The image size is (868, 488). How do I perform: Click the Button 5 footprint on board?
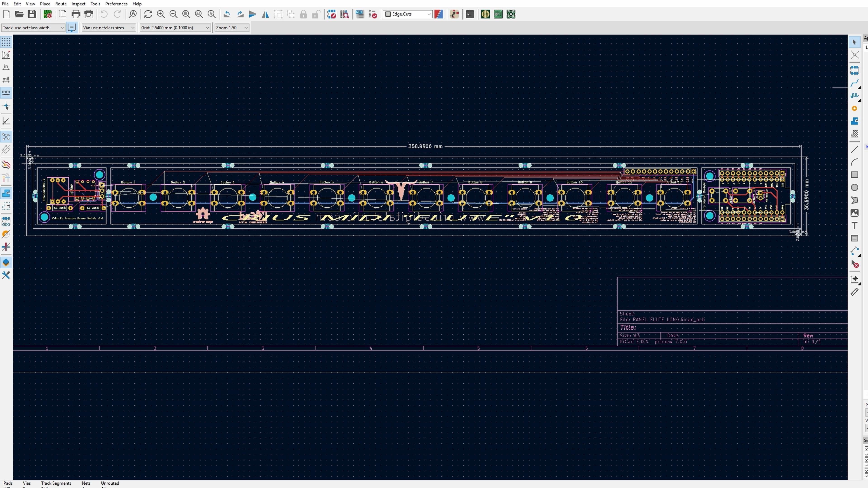(326, 198)
